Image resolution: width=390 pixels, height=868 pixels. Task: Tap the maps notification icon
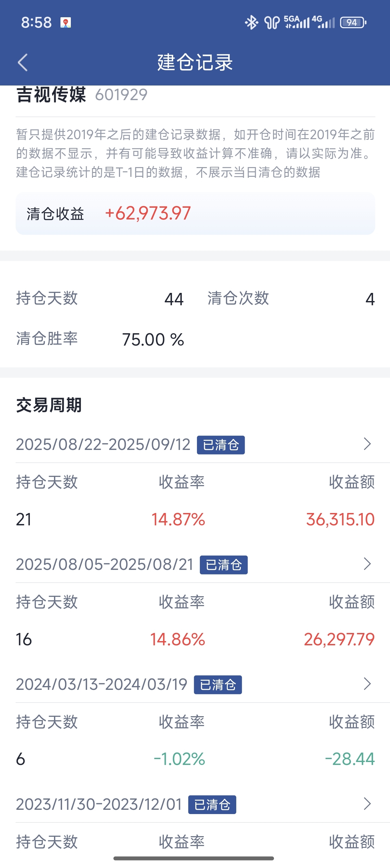tap(66, 22)
